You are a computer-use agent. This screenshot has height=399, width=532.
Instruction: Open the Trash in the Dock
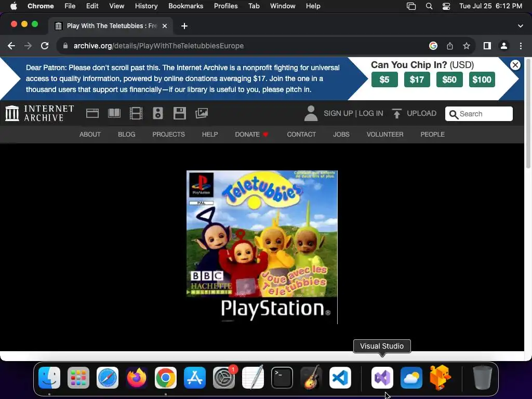tap(482, 378)
